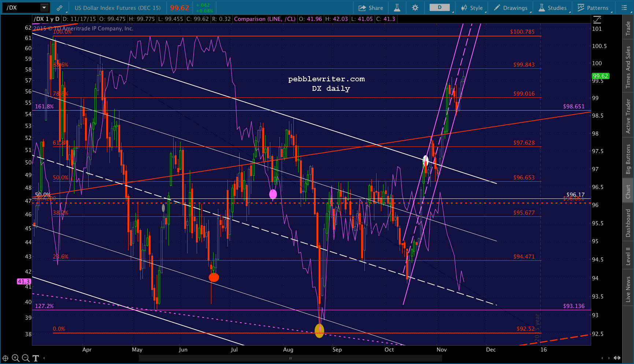Select the text note T tool
The height and width of the screenshot is (364, 634).
click(x=36, y=358)
